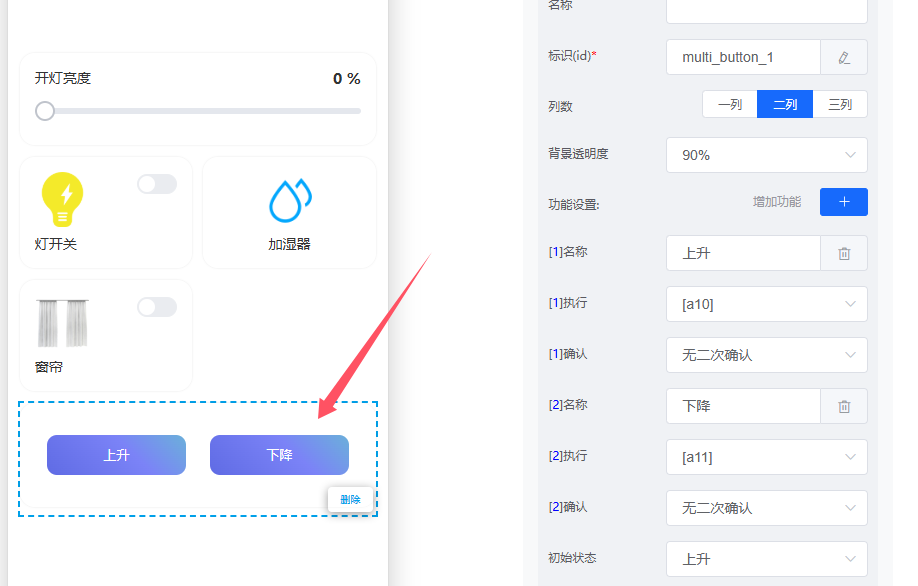This screenshot has width=918, height=586.
Task: Click the curtain icon
Action: (62, 323)
